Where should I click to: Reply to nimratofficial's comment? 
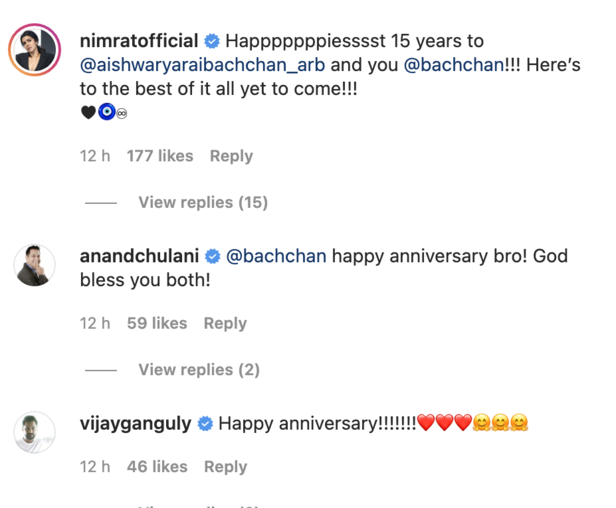(231, 156)
